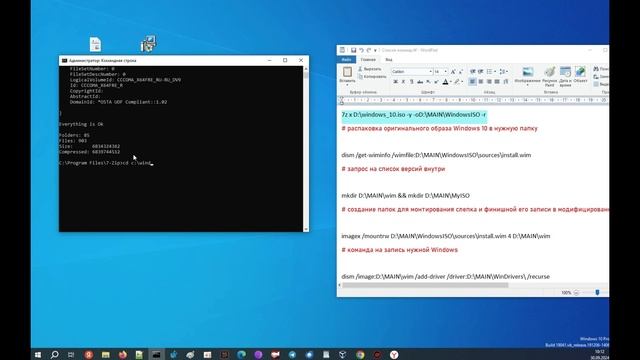Increase paragraph indent in WordPad
Image resolution: width=640 pixels, height=360 pixels.
481,71
